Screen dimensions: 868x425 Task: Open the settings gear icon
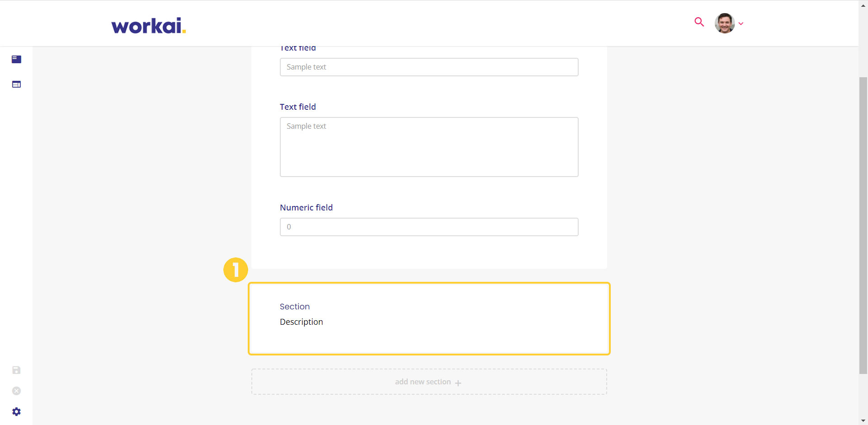16,411
